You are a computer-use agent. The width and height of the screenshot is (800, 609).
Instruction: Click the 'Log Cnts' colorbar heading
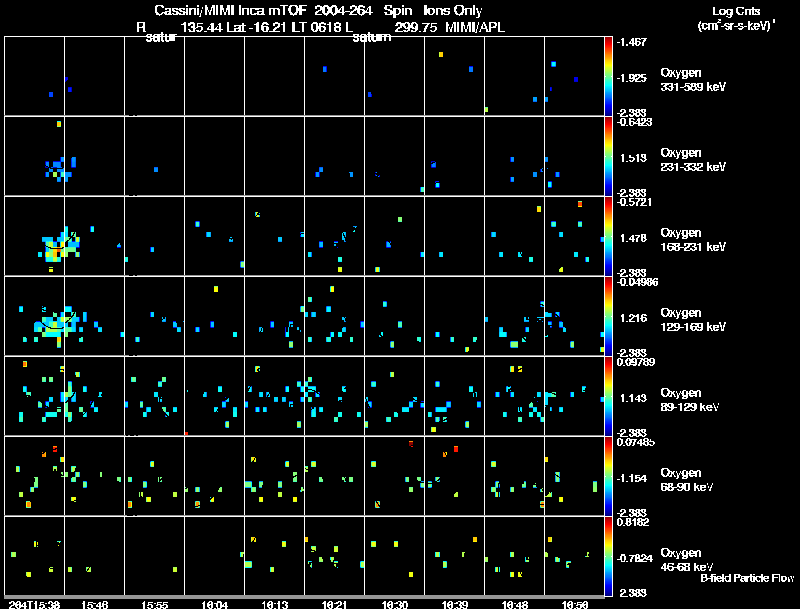736,11
